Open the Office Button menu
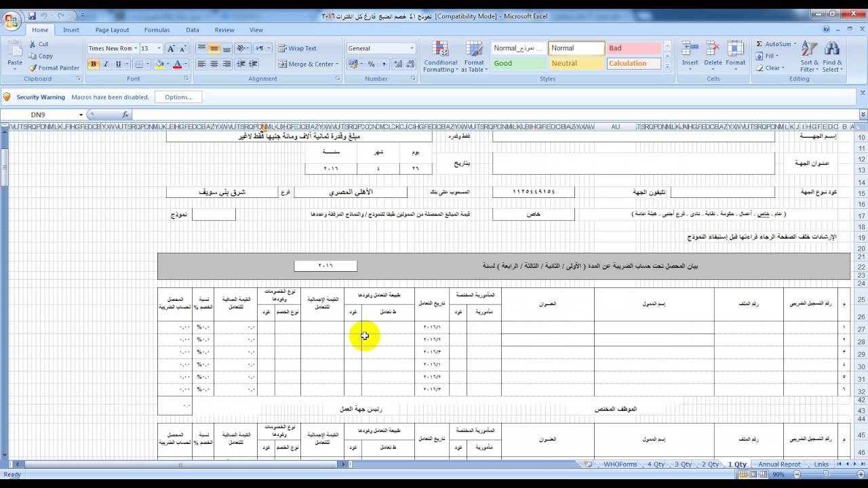 (12, 20)
